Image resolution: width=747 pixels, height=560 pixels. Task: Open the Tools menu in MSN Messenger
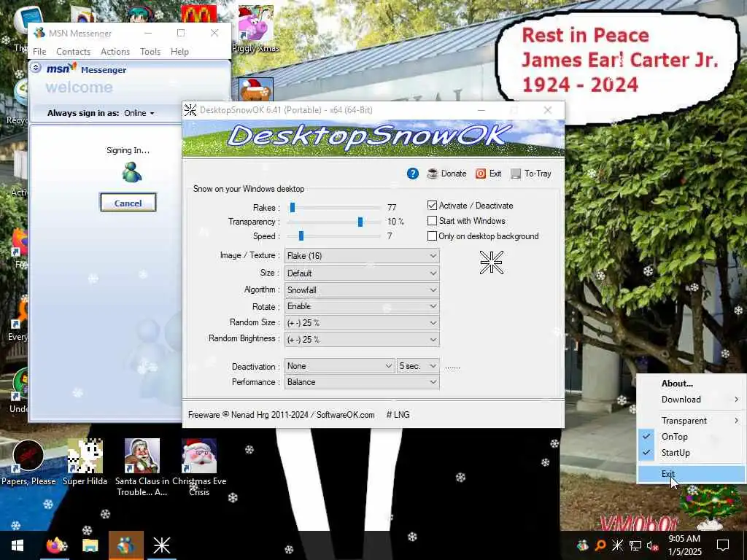pos(150,52)
